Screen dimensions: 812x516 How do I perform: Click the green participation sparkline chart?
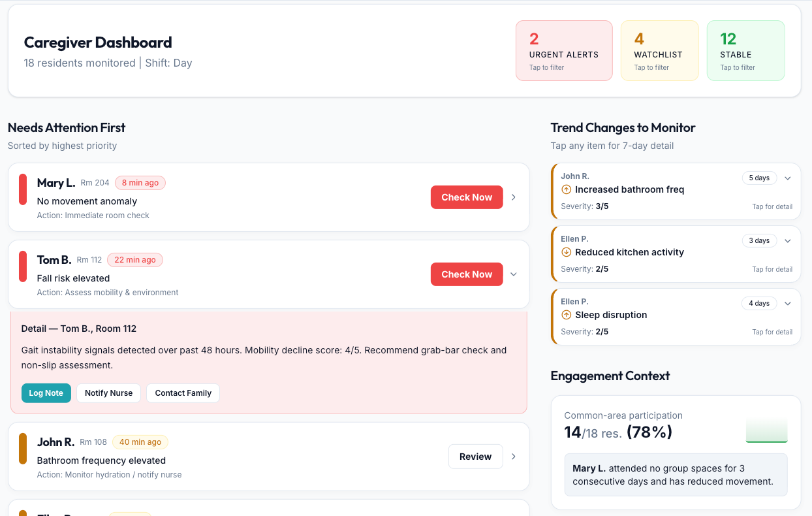[767, 431]
